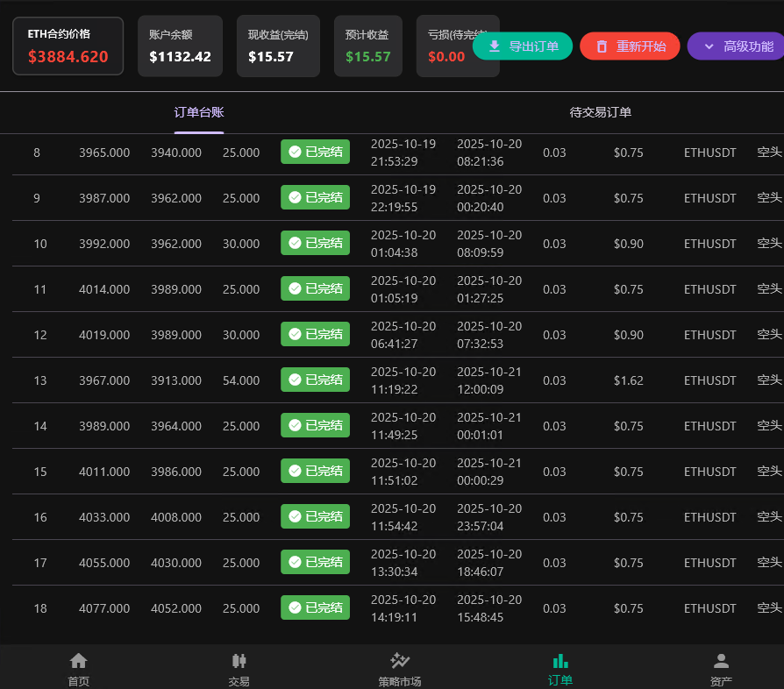The image size is (784, 689).
Task: Click the checkmark icon on order 9 status
Action: (295, 197)
